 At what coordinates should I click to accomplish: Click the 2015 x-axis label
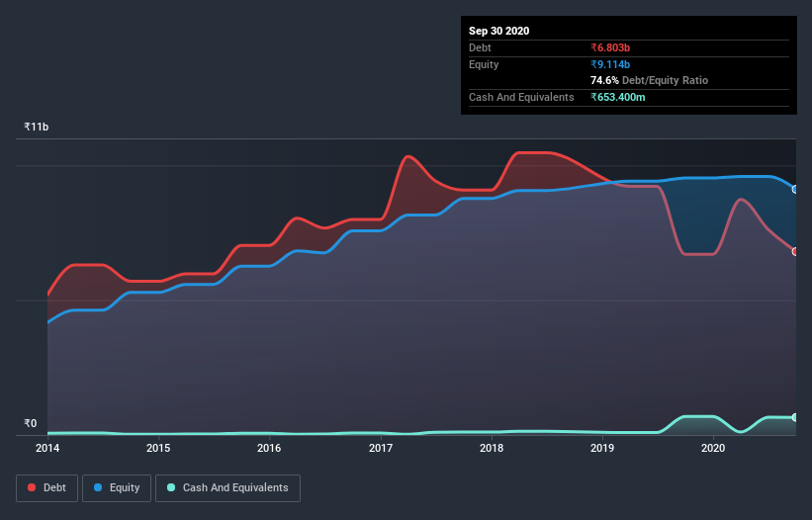point(158,448)
